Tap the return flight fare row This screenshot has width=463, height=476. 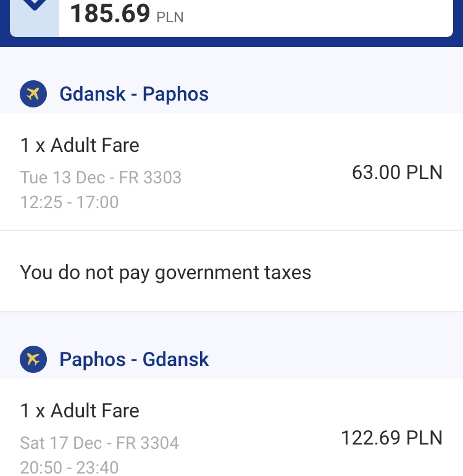pyautogui.click(x=231, y=427)
